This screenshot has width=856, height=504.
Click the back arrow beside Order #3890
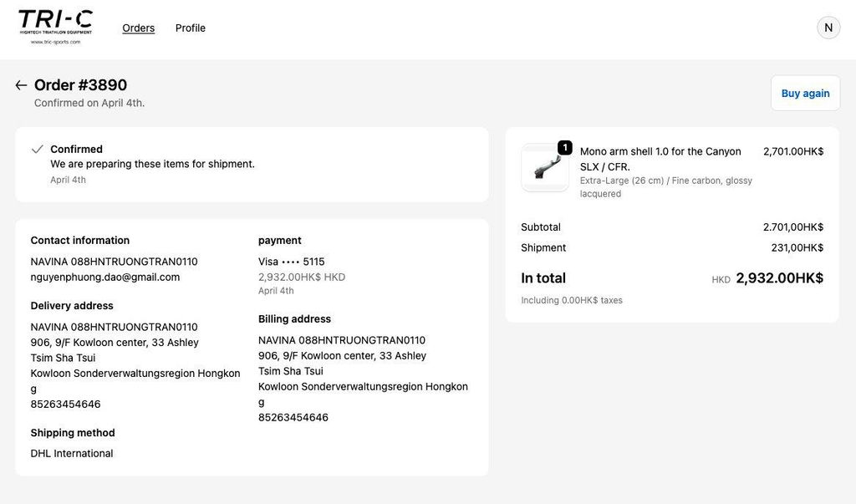point(21,85)
